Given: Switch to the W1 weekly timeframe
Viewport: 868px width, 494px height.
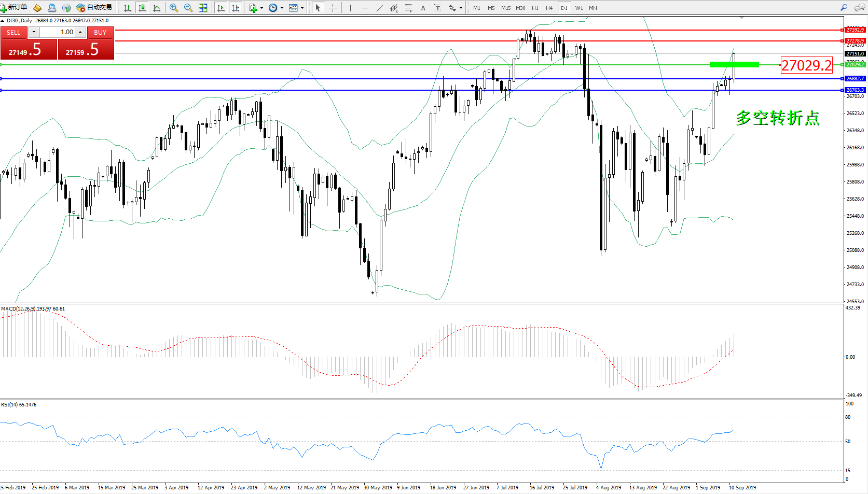Looking at the screenshot, I should click(x=579, y=8).
